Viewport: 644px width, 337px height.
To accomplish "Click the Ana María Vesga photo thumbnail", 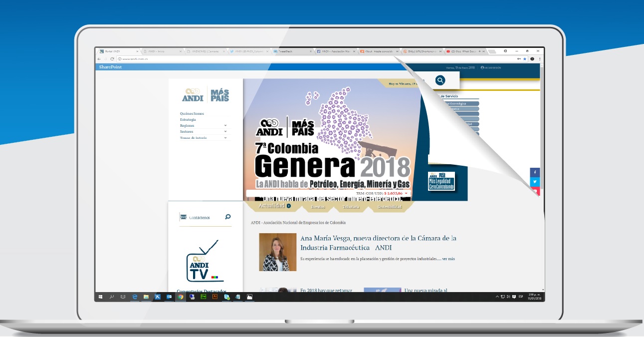I will pos(278,252).
